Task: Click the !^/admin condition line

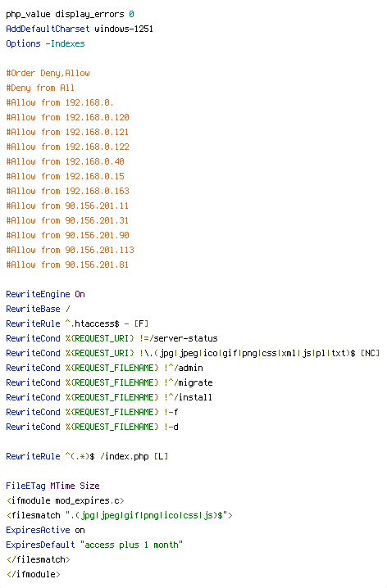Action: click(104, 368)
